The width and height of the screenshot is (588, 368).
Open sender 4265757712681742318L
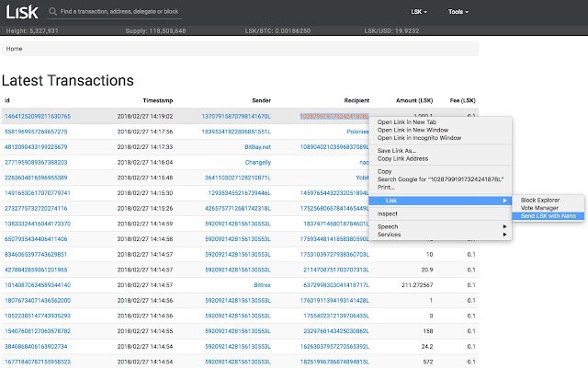click(x=238, y=209)
